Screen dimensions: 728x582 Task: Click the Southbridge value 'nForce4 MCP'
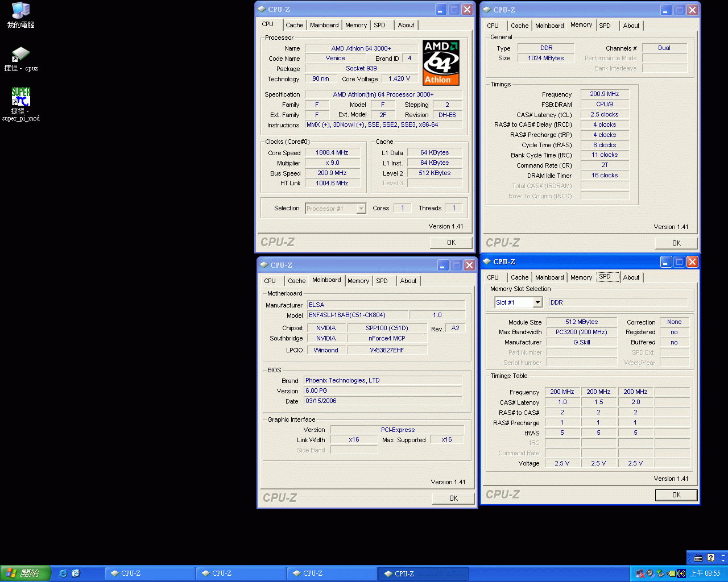point(387,338)
